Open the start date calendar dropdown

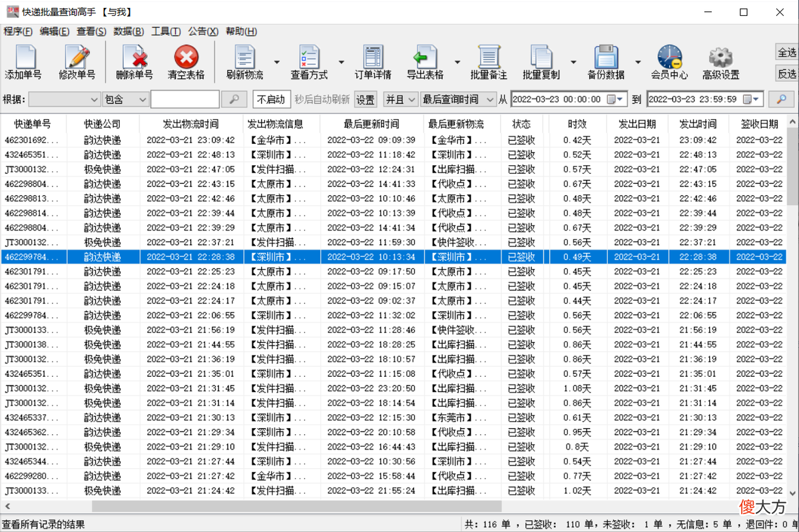click(x=617, y=99)
